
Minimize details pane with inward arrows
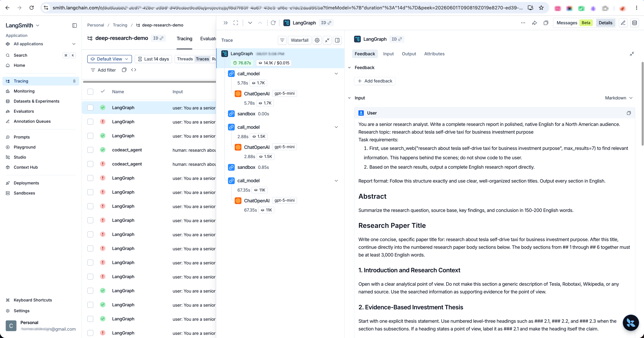[632, 54]
